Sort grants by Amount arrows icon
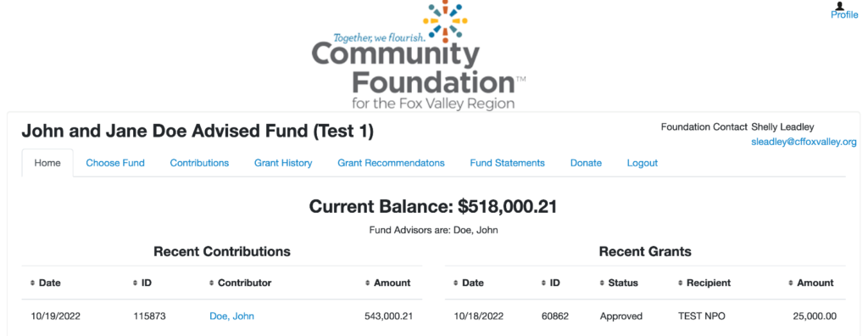Image resolution: width=868 pixels, height=336 pixels. (x=791, y=283)
